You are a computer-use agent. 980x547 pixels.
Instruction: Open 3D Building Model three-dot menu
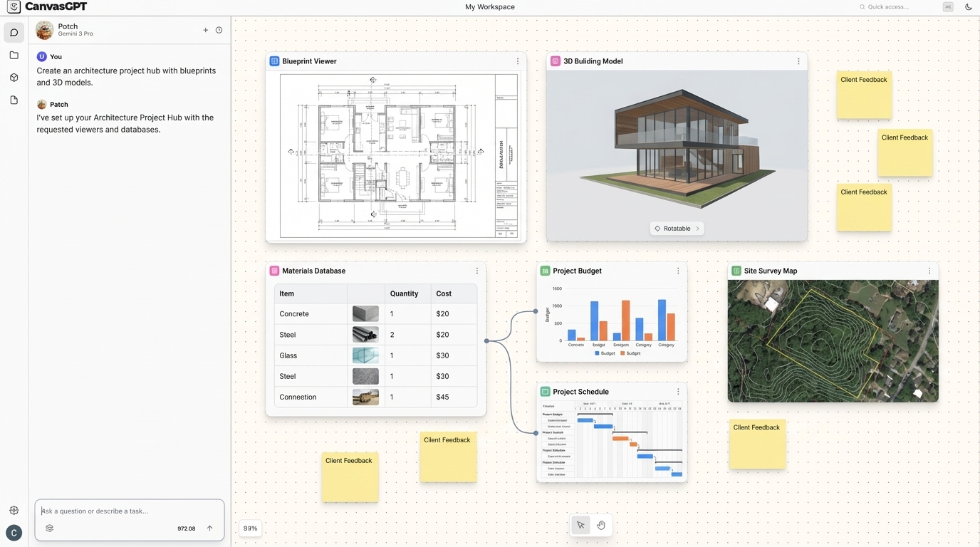(x=798, y=61)
